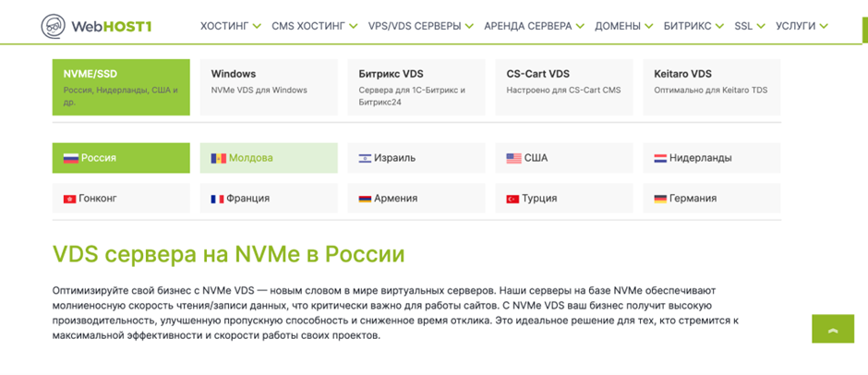Open the БИТРИКС menu item

point(688,26)
